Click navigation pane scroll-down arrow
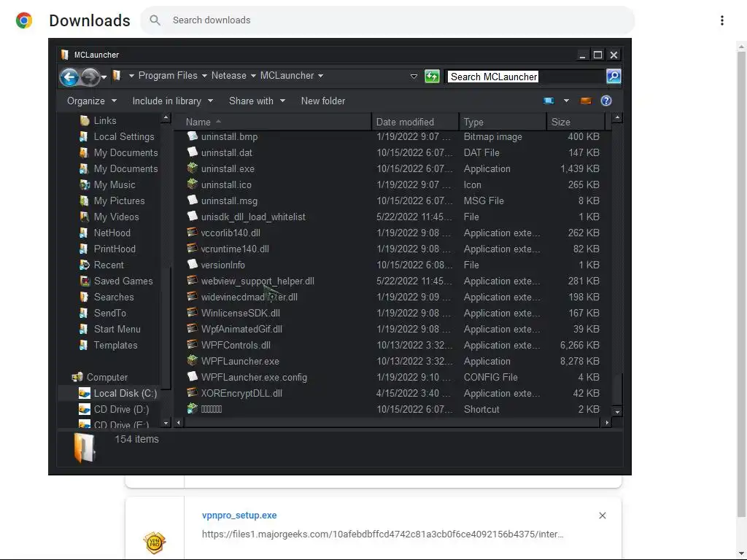The width and height of the screenshot is (747, 560). (x=166, y=422)
